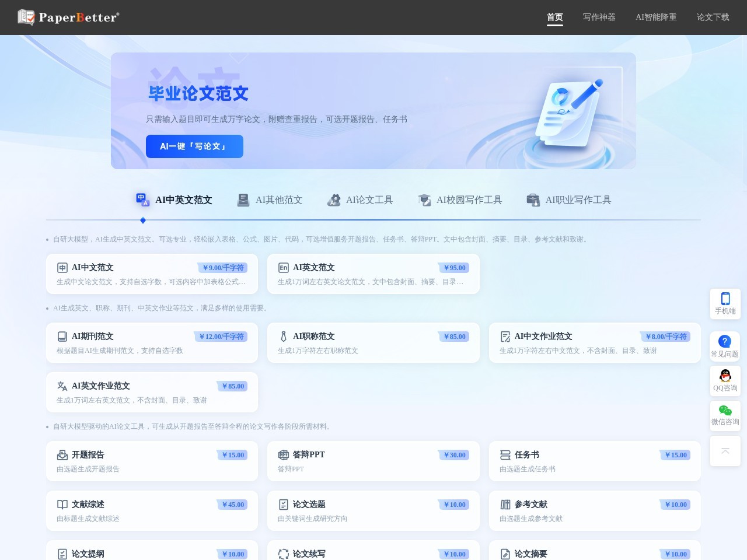Open the 论文下载 navigation link

coord(713,17)
